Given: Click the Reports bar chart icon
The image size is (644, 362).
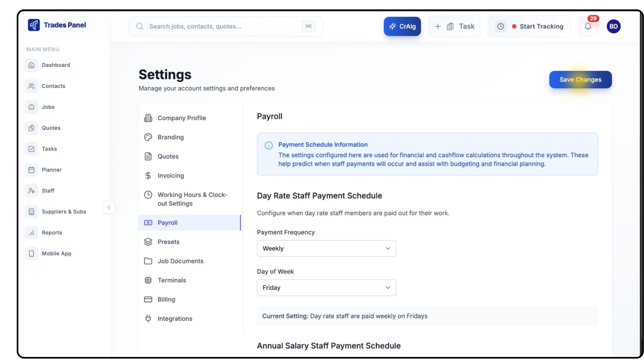Looking at the screenshot, I should (x=32, y=233).
